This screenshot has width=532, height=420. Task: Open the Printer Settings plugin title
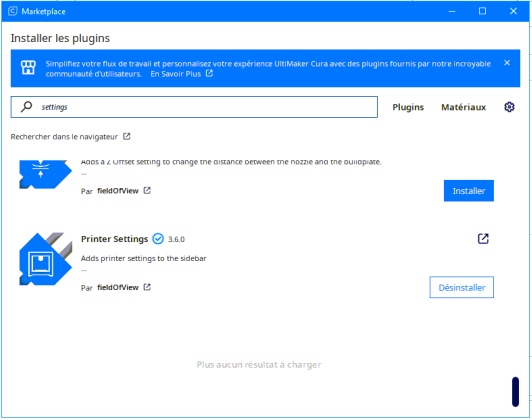114,239
